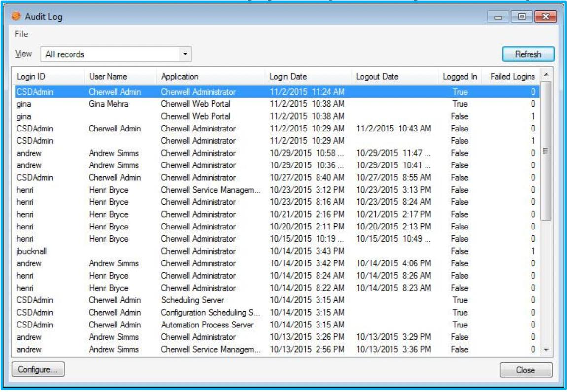Image resolution: width=567 pixels, height=392 pixels.
Task: Click logout date 10/23/2015 8:24 AM
Action: tap(394, 202)
